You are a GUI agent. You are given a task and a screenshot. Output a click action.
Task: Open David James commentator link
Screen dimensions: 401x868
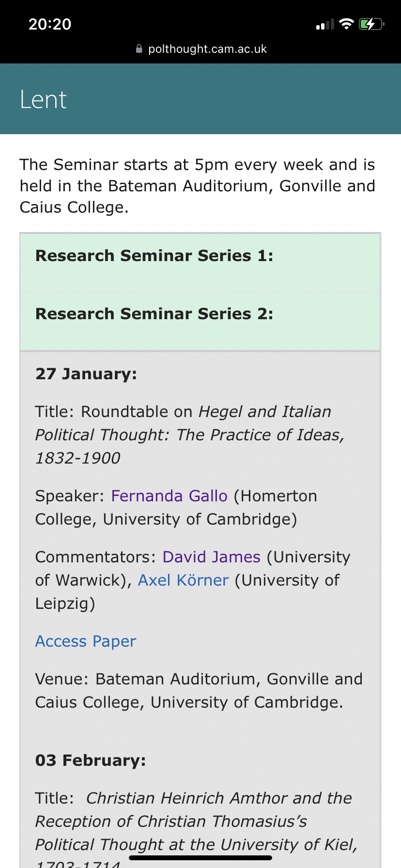coord(211,557)
